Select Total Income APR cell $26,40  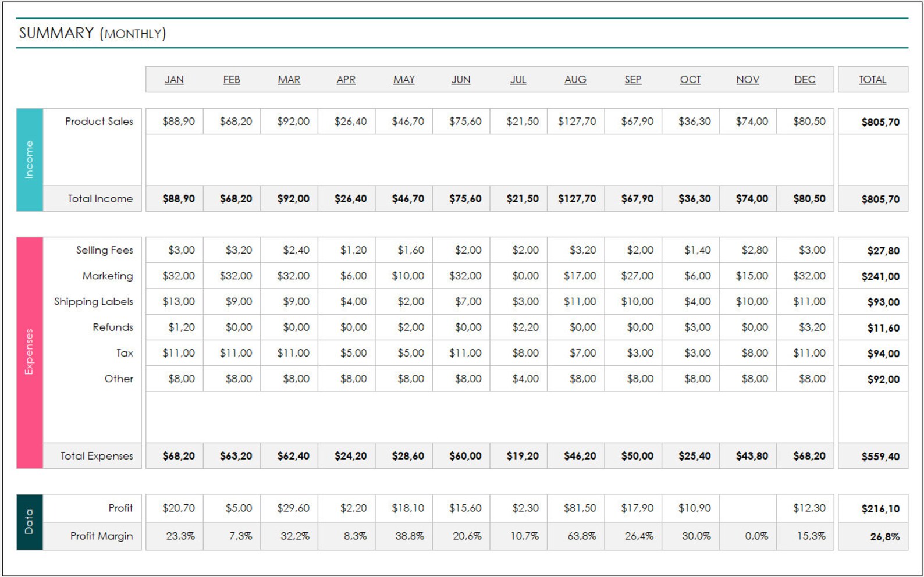(347, 199)
